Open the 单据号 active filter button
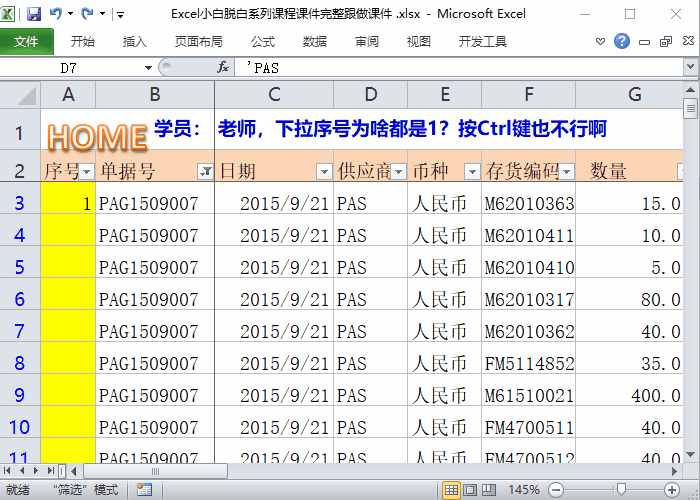 click(x=205, y=171)
